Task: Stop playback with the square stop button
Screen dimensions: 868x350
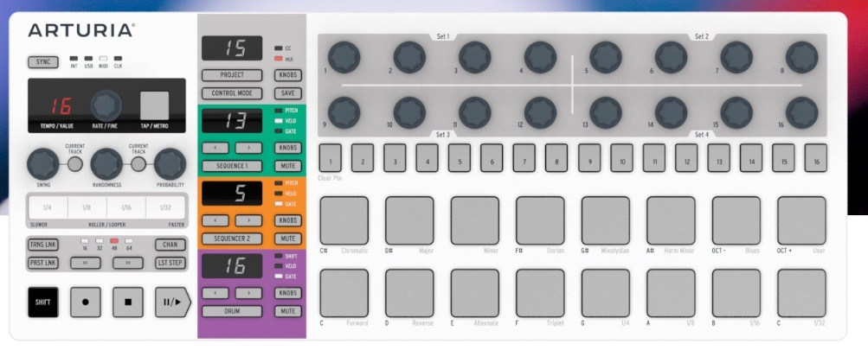Action: (128, 302)
